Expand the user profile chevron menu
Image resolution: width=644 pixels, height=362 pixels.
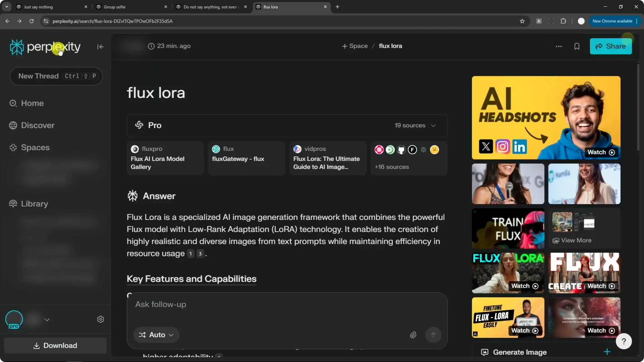pyautogui.click(x=47, y=320)
